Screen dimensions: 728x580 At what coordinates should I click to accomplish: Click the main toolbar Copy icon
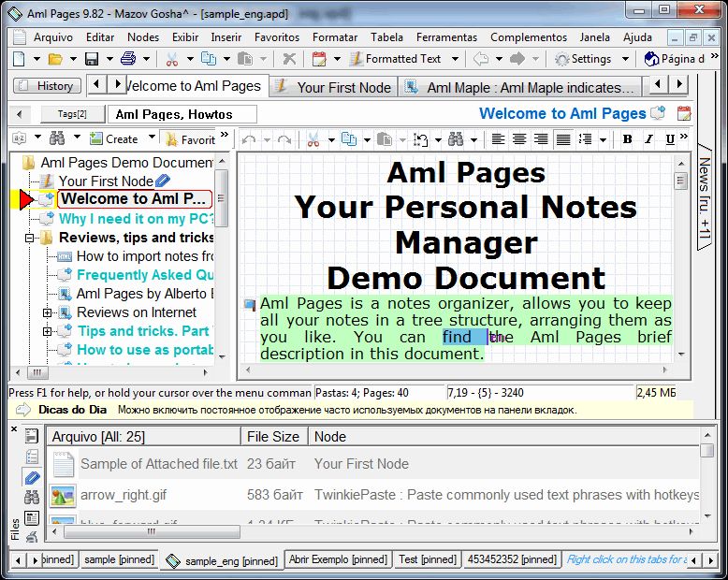(209, 59)
